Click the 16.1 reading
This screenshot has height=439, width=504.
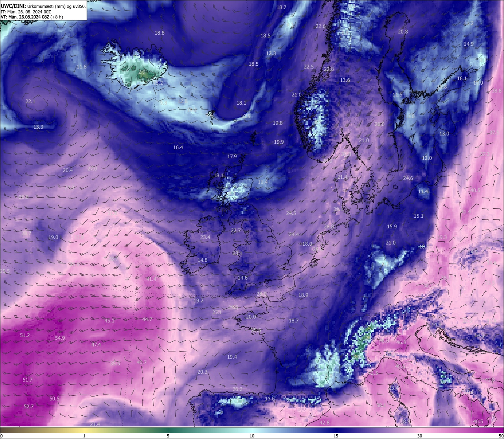(462, 79)
